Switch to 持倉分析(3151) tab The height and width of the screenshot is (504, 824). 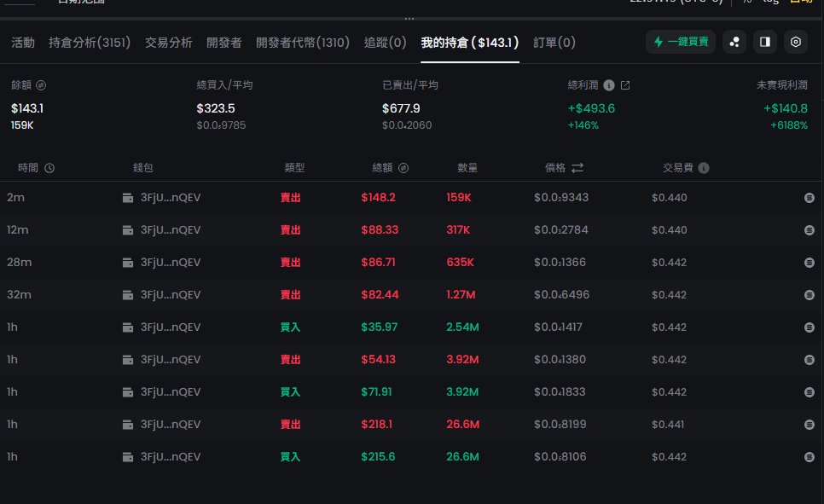pos(90,43)
